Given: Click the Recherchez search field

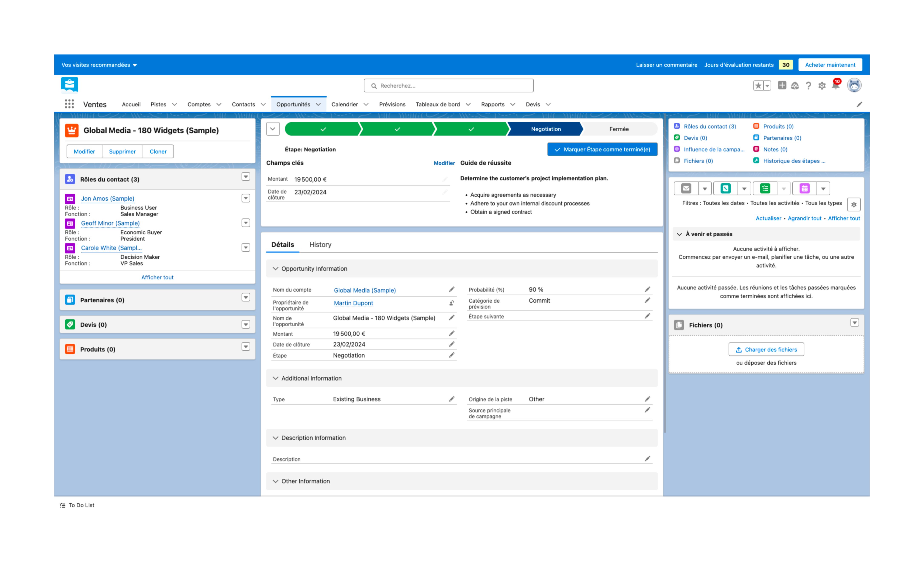Looking at the screenshot, I should click(448, 86).
